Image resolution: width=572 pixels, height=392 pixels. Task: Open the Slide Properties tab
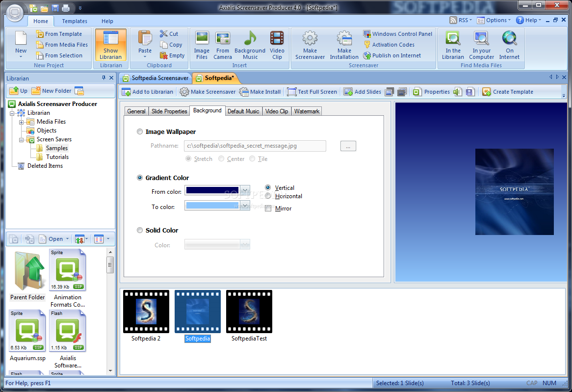(169, 111)
